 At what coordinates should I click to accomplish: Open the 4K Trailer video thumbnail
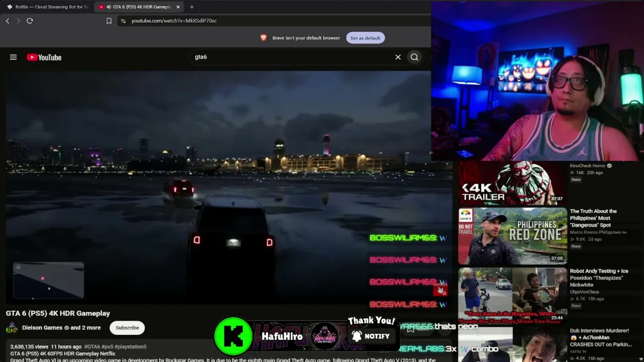pyautogui.click(x=512, y=183)
